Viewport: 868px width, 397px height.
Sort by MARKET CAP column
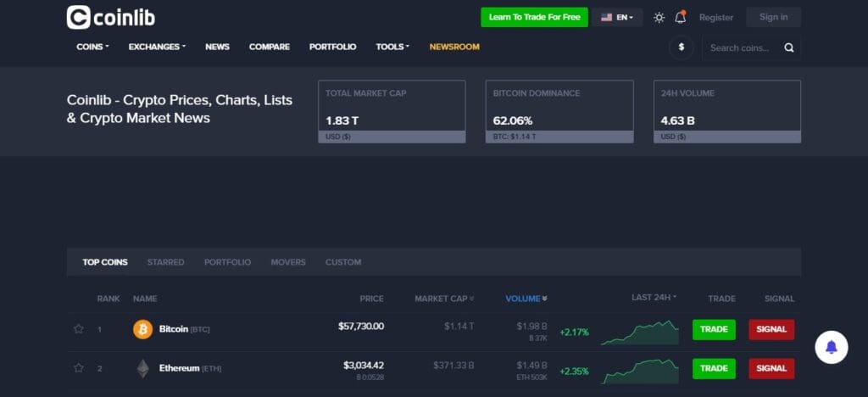point(444,299)
